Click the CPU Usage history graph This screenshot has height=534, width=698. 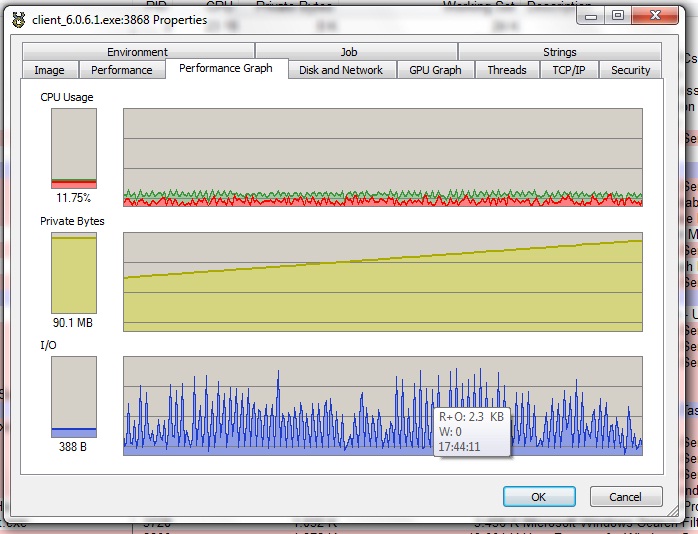(x=382, y=157)
